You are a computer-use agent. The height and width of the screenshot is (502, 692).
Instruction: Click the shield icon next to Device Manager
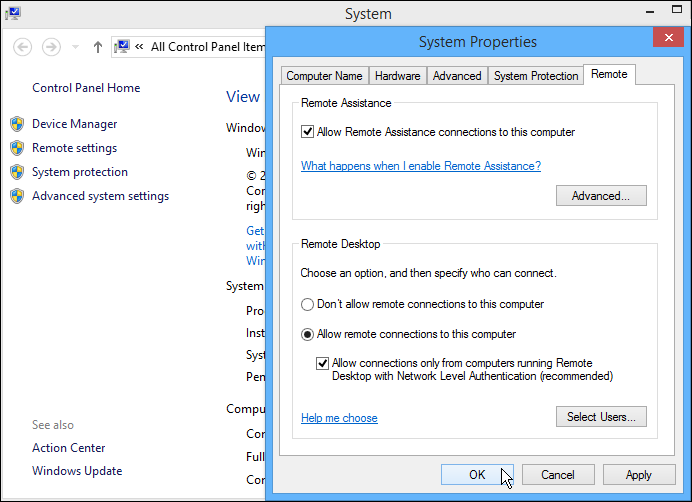pos(17,124)
